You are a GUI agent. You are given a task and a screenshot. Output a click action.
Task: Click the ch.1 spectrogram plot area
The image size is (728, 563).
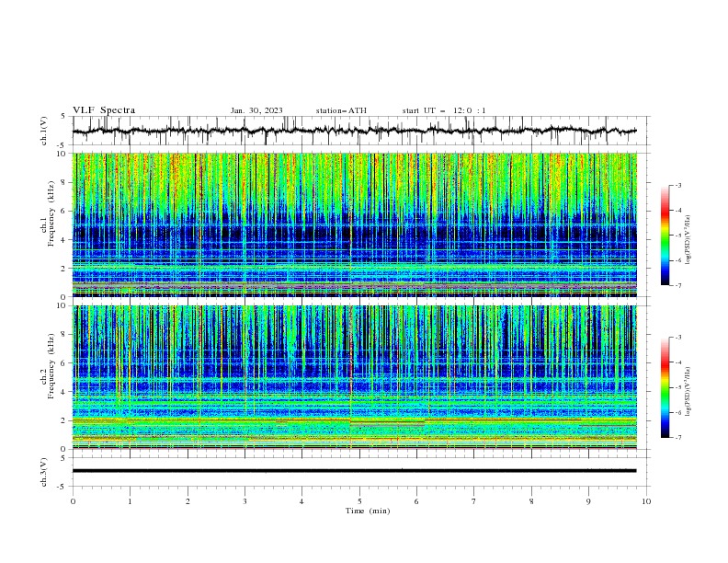pyautogui.click(x=355, y=224)
